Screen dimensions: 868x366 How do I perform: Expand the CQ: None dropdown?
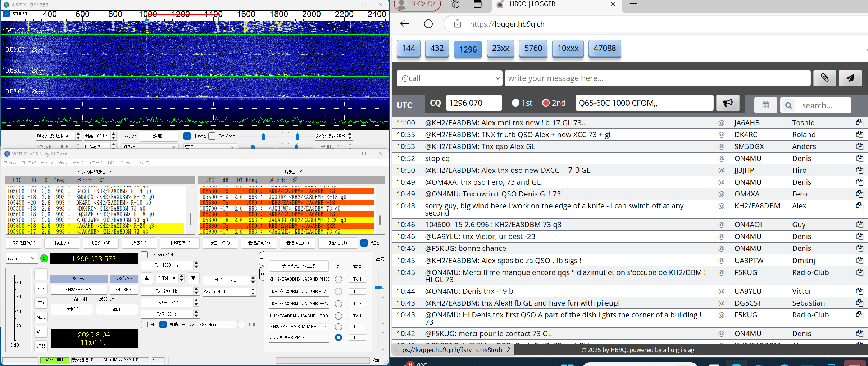tap(217, 325)
